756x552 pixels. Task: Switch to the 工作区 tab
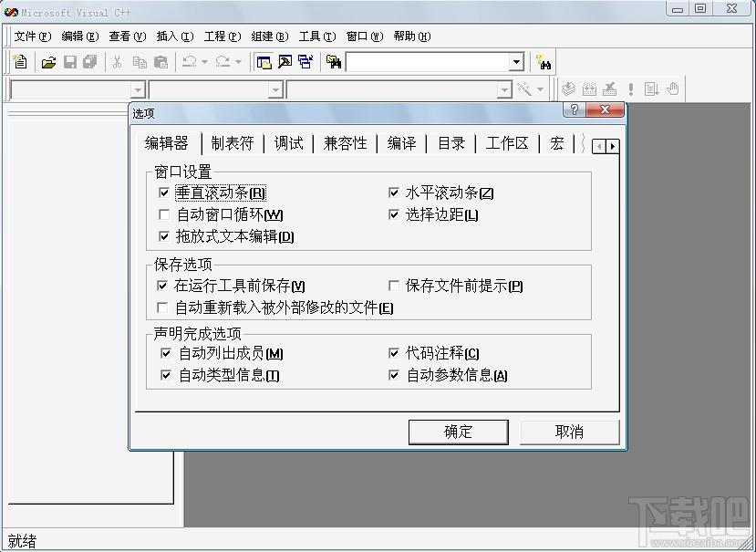pos(507,143)
